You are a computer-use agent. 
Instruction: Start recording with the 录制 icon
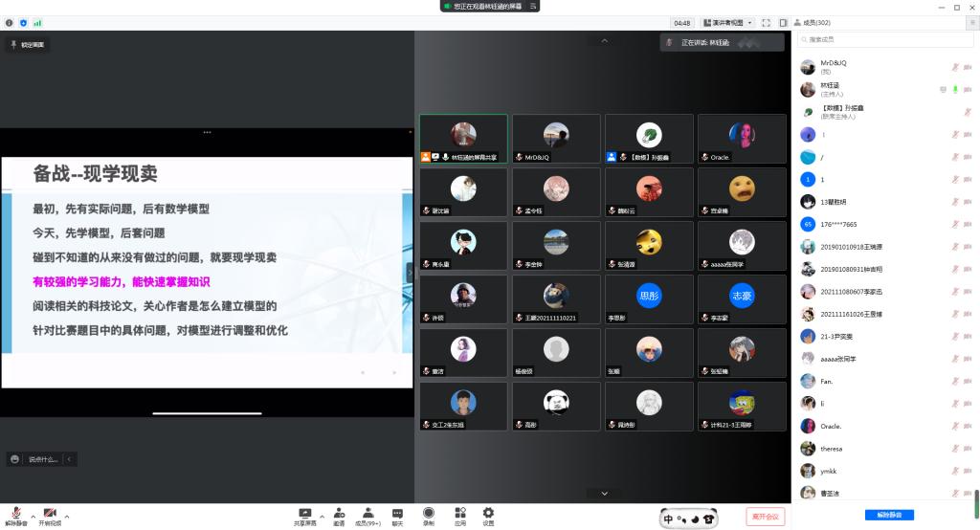point(428,513)
